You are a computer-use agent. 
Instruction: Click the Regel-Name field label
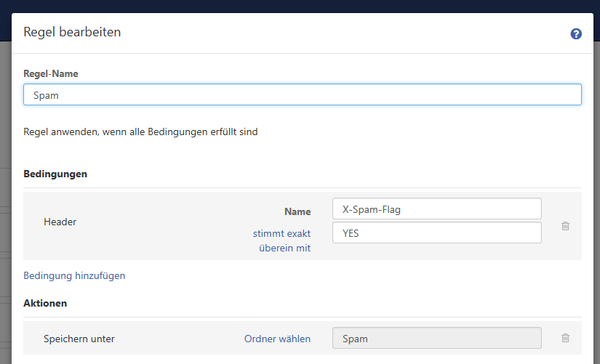[51, 73]
